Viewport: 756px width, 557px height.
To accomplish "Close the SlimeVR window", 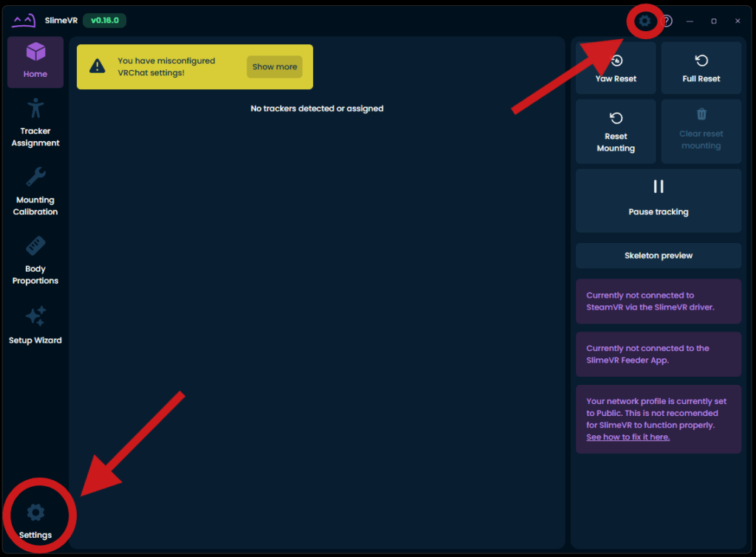I will (x=738, y=21).
